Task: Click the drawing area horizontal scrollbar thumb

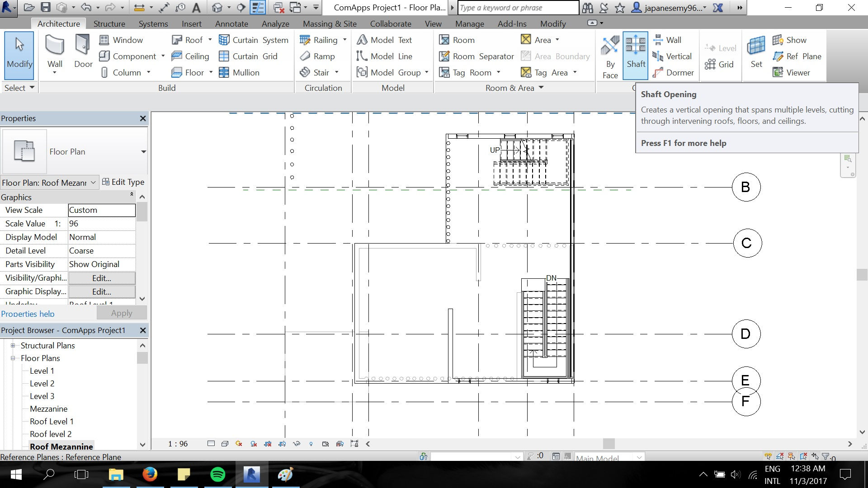Action: click(609, 444)
